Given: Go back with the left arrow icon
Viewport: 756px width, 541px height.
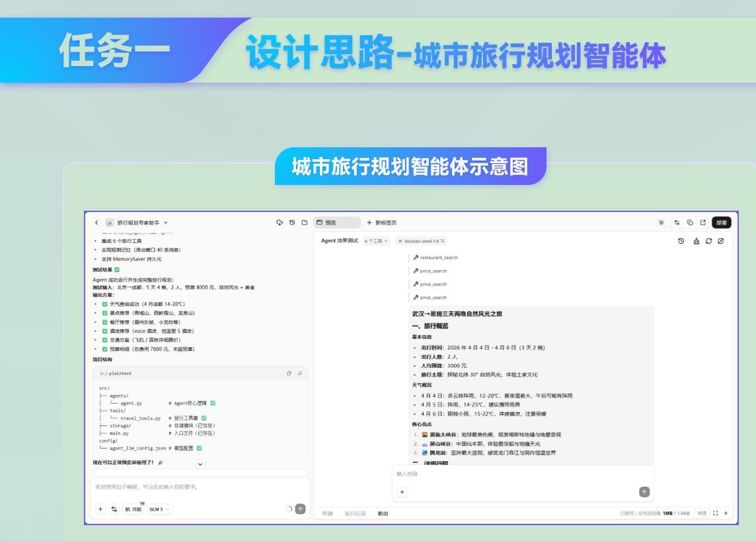Looking at the screenshot, I should (x=96, y=223).
